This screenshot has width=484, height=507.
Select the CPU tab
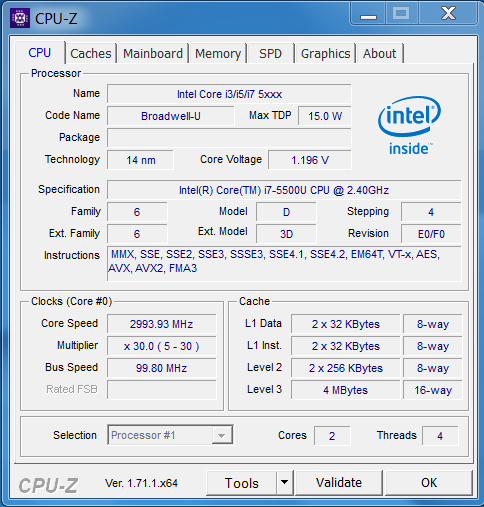[x=40, y=53]
